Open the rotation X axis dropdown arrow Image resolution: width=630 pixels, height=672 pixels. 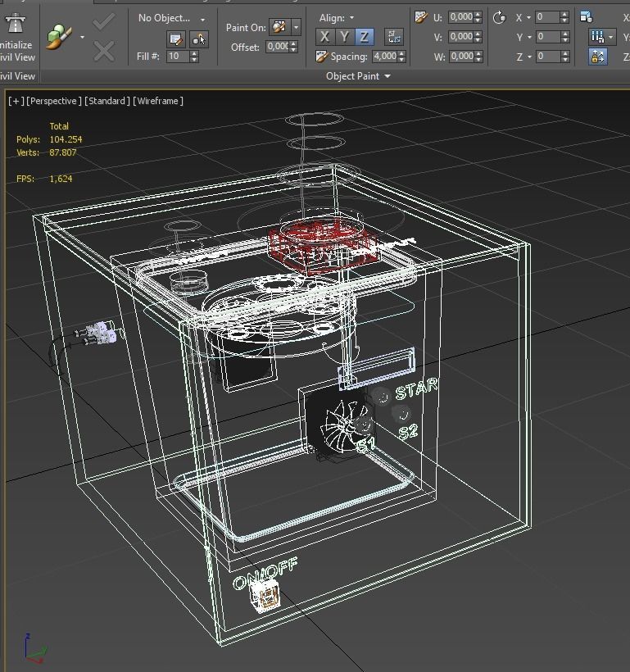point(528,17)
